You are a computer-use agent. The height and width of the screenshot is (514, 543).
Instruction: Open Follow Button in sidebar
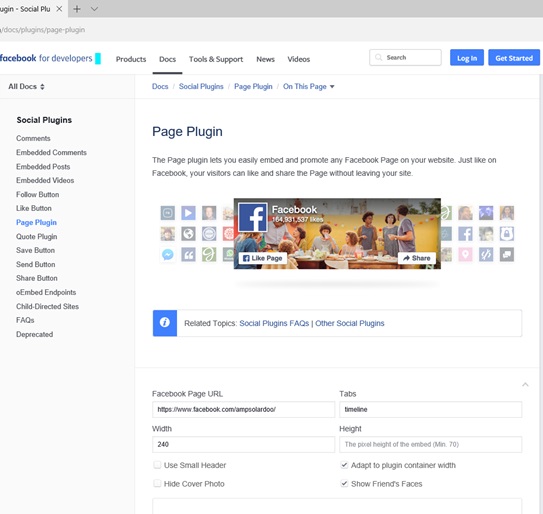tap(37, 195)
